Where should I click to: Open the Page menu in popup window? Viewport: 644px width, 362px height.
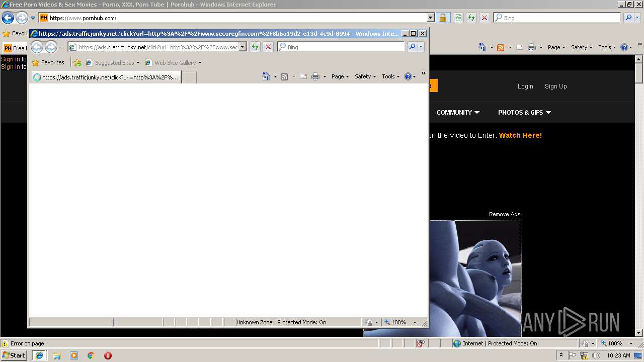point(340,76)
